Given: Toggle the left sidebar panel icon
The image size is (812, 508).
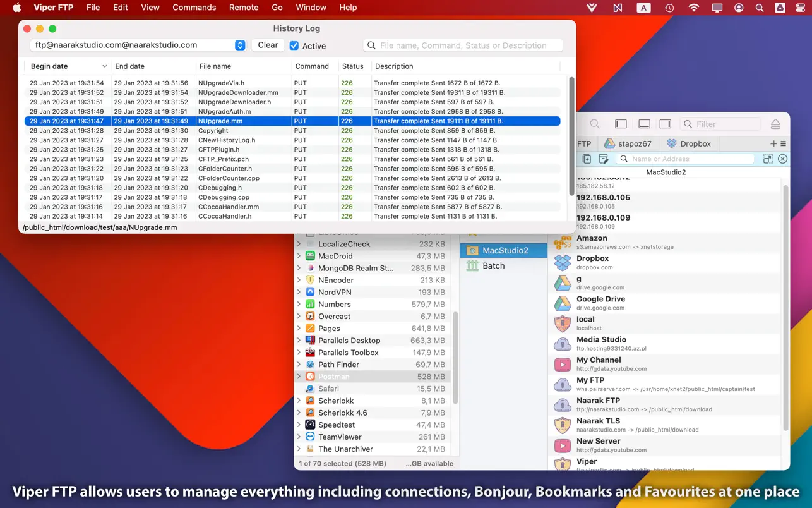Looking at the screenshot, I should [x=621, y=124].
